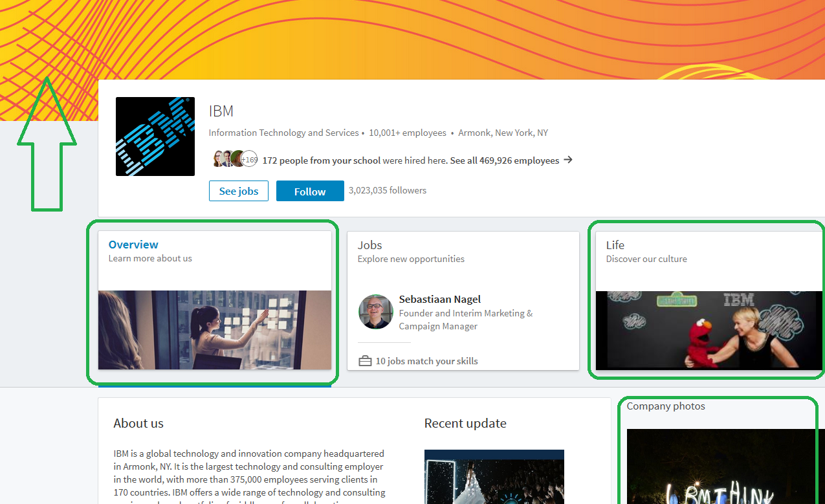Open the school alumni profile pictures
825x504 pixels.
[234, 159]
